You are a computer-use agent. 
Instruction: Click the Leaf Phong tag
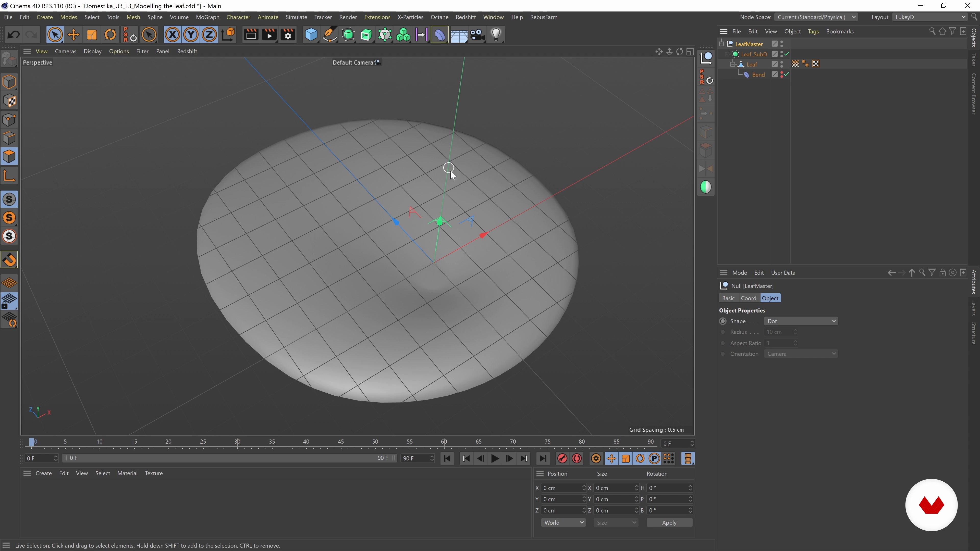tap(805, 64)
